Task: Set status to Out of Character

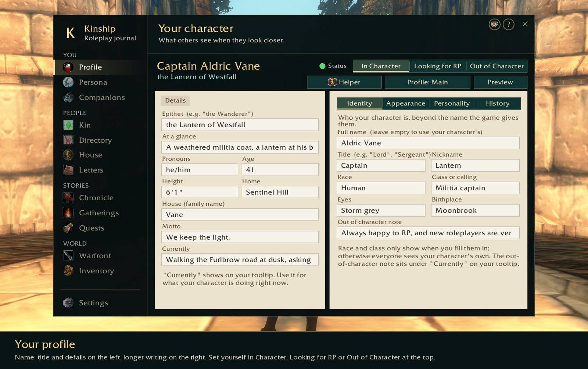Action: pos(496,66)
